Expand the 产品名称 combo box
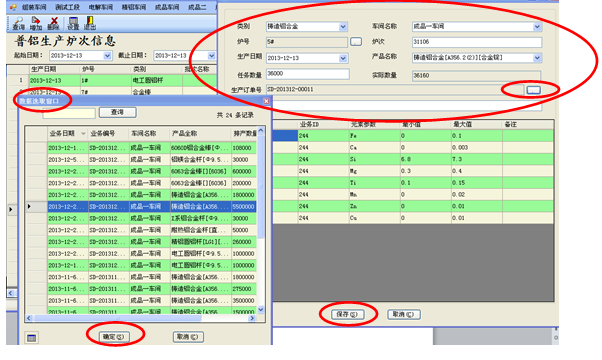Image resolution: width=602 pixels, height=360 pixels. [x=537, y=58]
